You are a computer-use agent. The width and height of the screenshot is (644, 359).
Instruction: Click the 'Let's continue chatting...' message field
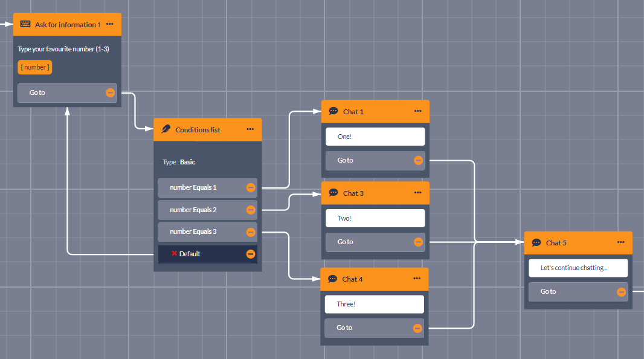578,268
